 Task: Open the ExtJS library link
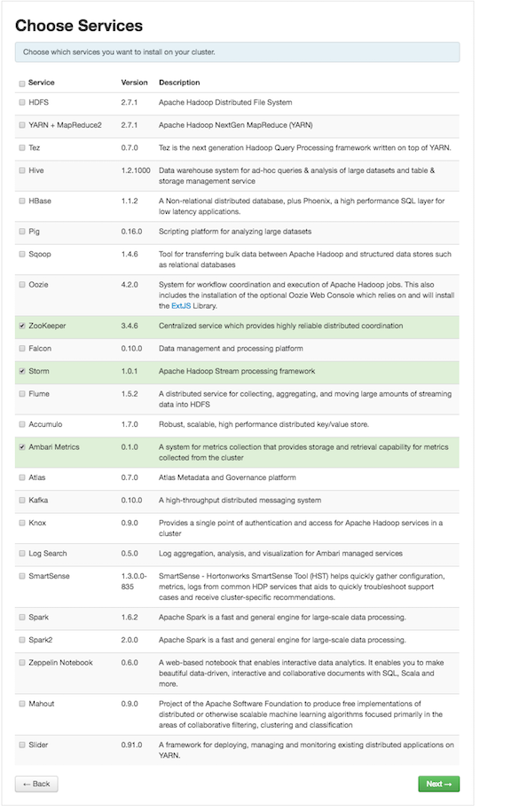point(181,306)
